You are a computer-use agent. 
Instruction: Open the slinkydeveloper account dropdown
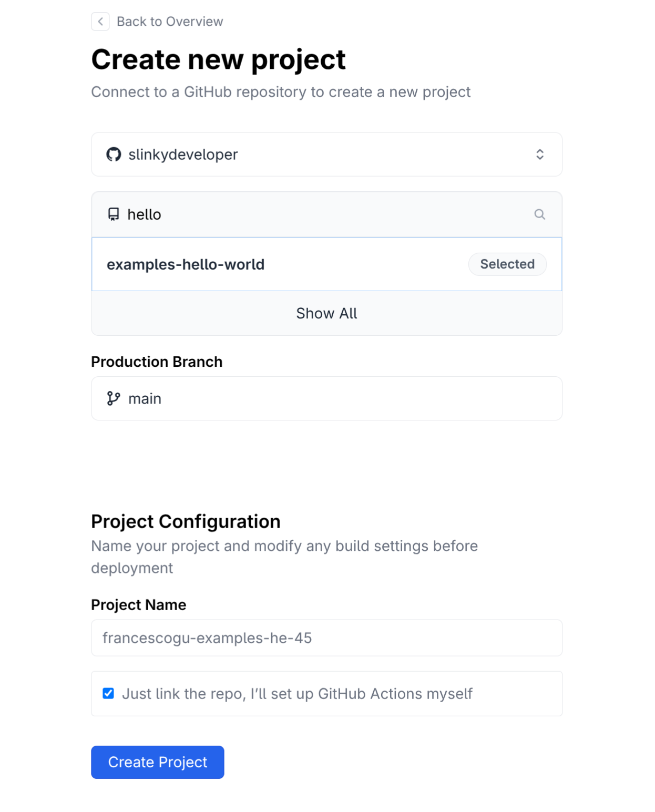(x=326, y=155)
